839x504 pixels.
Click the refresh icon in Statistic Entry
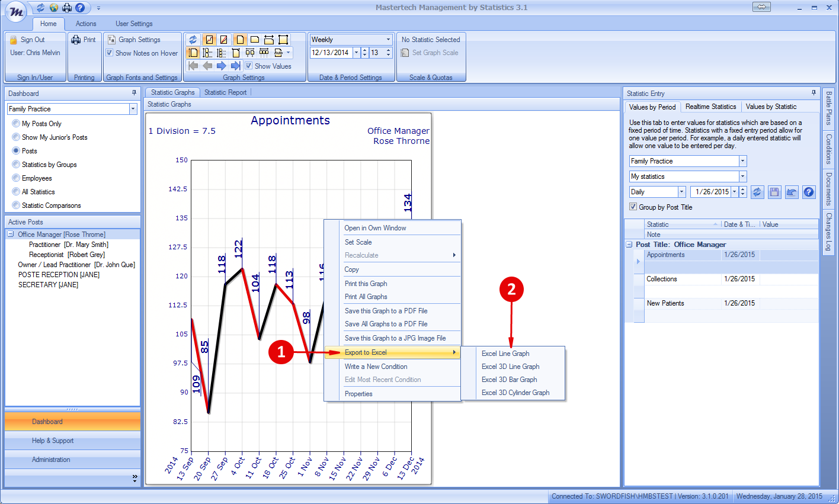tap(757, 192)
